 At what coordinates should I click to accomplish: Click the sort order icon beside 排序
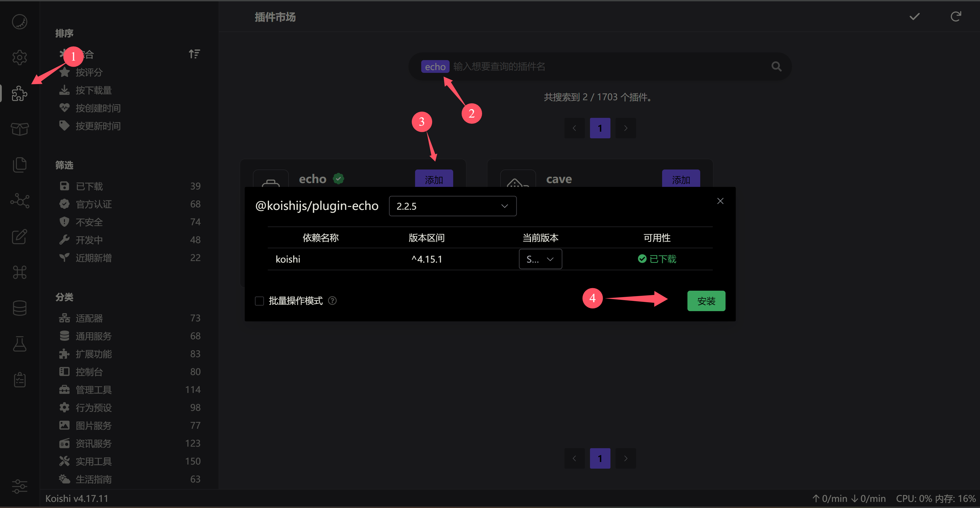coord(194,54)
